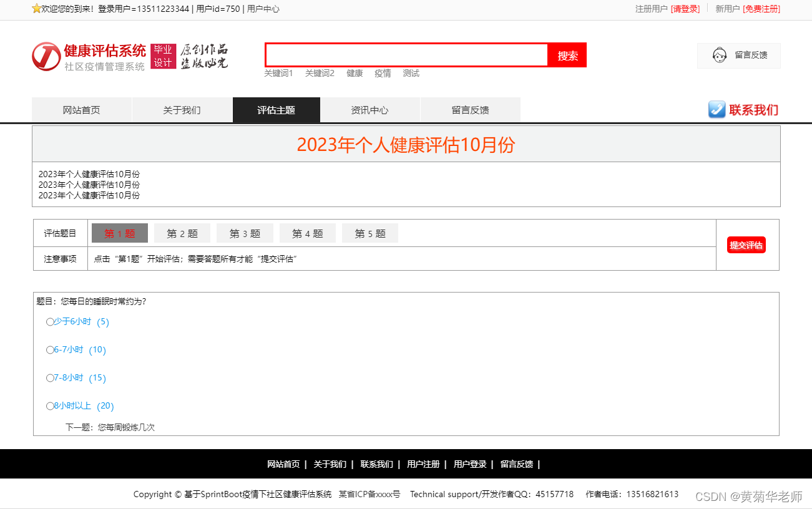Viewport: 812px width, 509px height.
Task: Go to question 第 4 题
Action: click(x=308, y=233)
